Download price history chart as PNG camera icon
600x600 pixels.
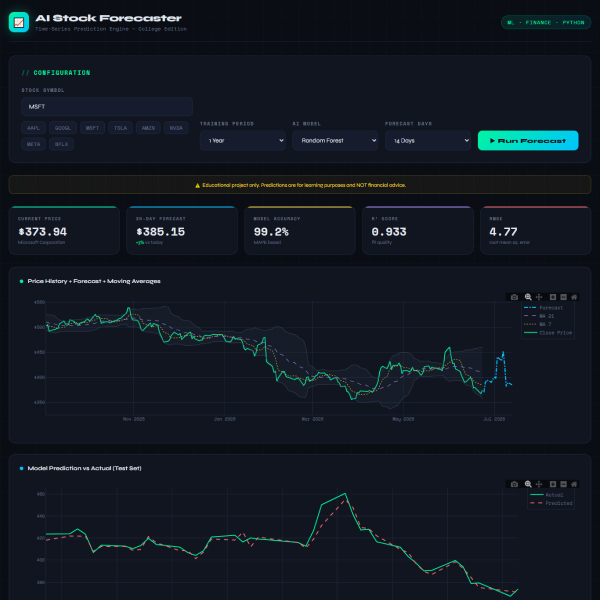click(514, 297)
